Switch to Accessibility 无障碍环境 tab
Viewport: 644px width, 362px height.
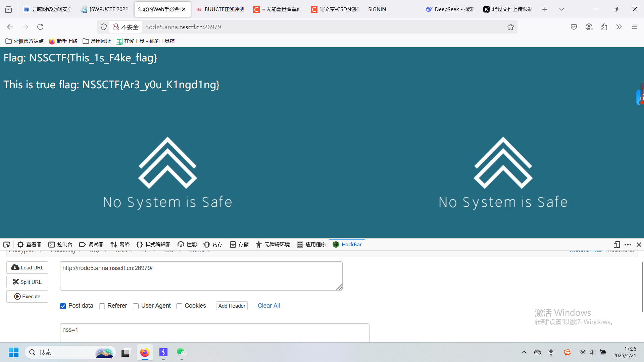(x=273, y=245)
